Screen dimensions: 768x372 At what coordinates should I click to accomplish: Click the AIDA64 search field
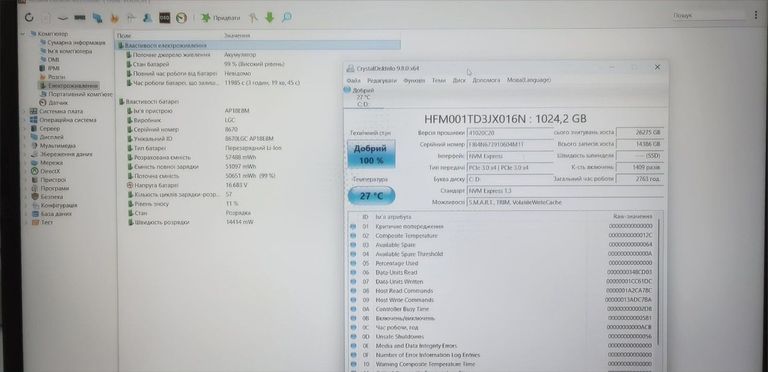[x=708, y=16]
